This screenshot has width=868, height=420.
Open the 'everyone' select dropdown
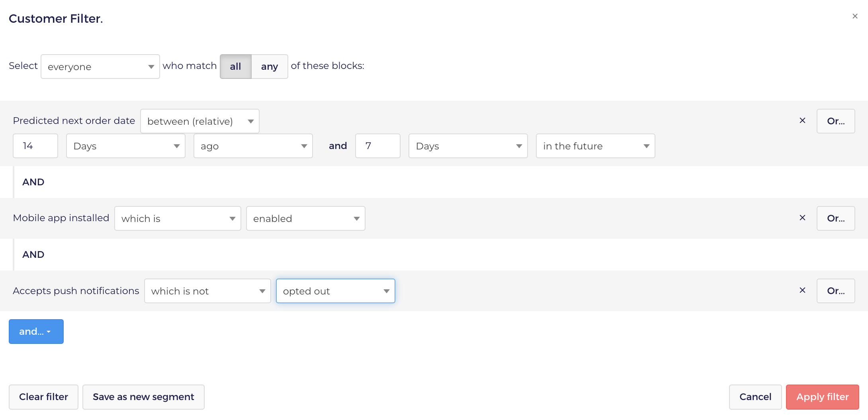[x=100, y=67]
